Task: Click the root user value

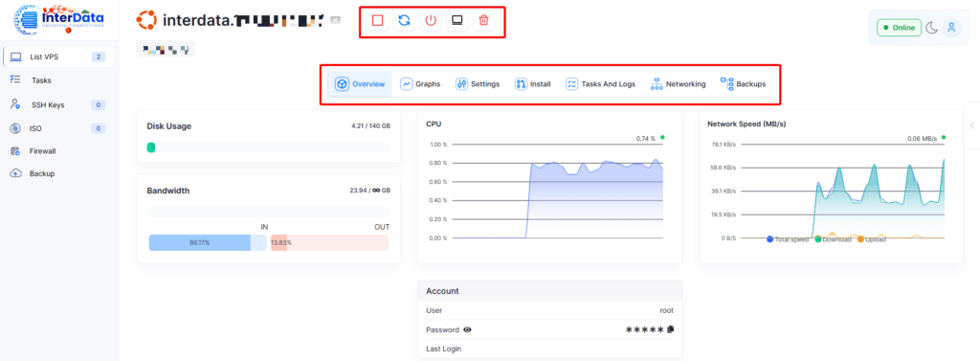Action: 666,310
